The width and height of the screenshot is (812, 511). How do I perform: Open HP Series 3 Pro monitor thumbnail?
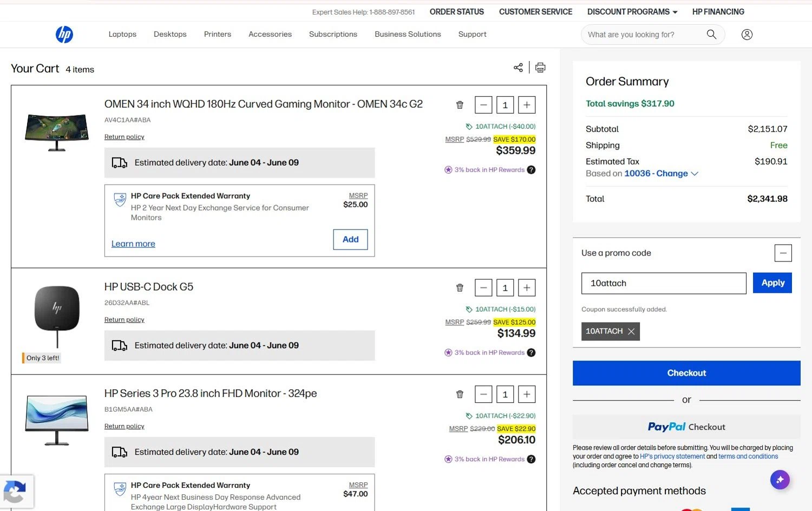tap(57, 421)
